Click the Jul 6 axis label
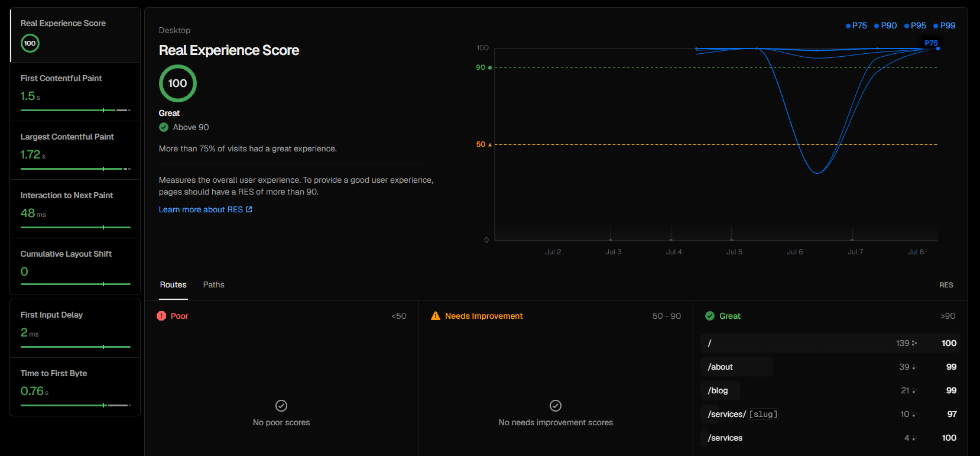Screen dimensions: 980x456 (795, 252)
